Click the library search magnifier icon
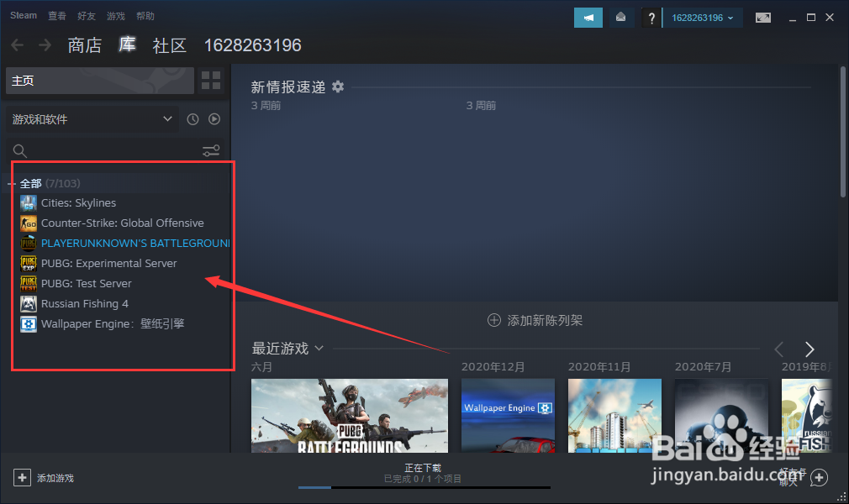Screen dimensions: 849x504 tap(19, 151)
